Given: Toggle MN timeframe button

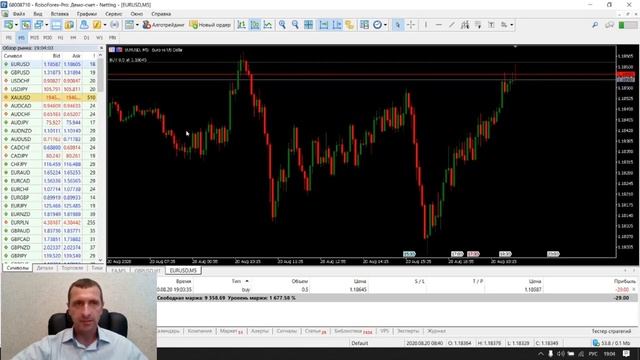Looking at the screenshot, I should click(112, 38).
